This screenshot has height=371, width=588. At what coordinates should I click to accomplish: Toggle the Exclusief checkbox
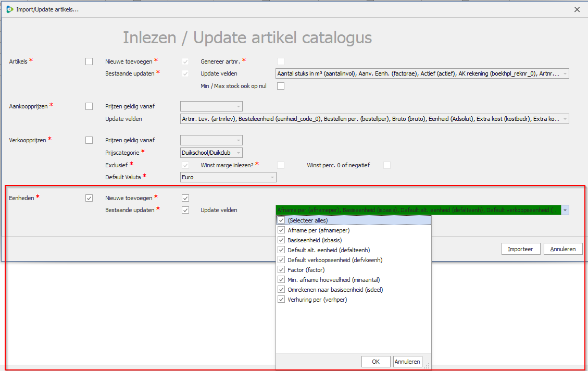pyautogui.click(x=185, y=165)
